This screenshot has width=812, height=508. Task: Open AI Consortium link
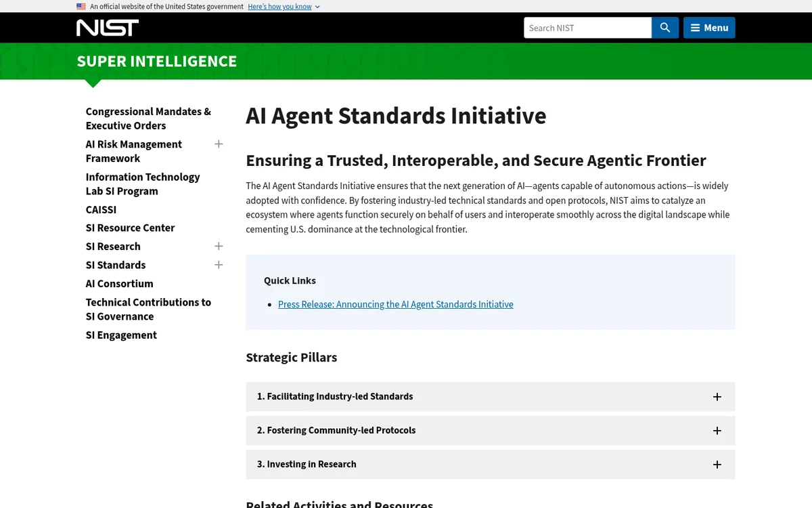119,284
